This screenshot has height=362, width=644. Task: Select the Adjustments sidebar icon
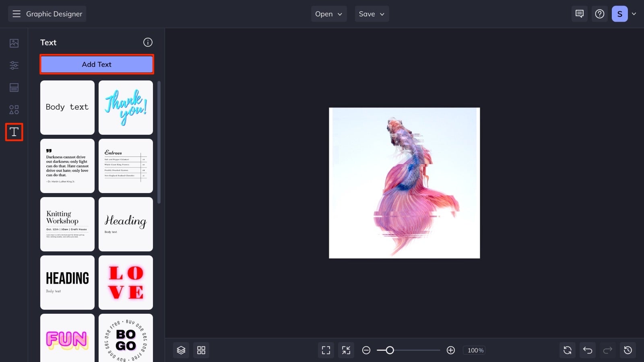[14, 65]
